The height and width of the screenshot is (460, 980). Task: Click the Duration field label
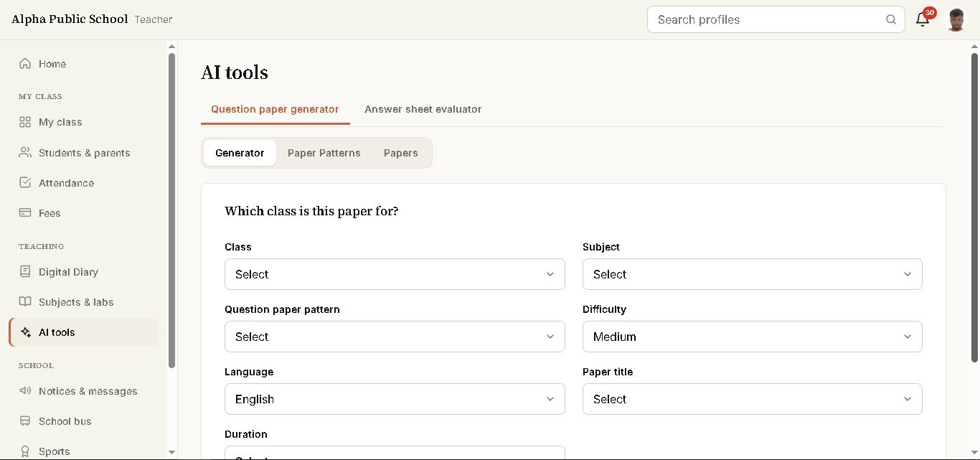coord(246,434)
